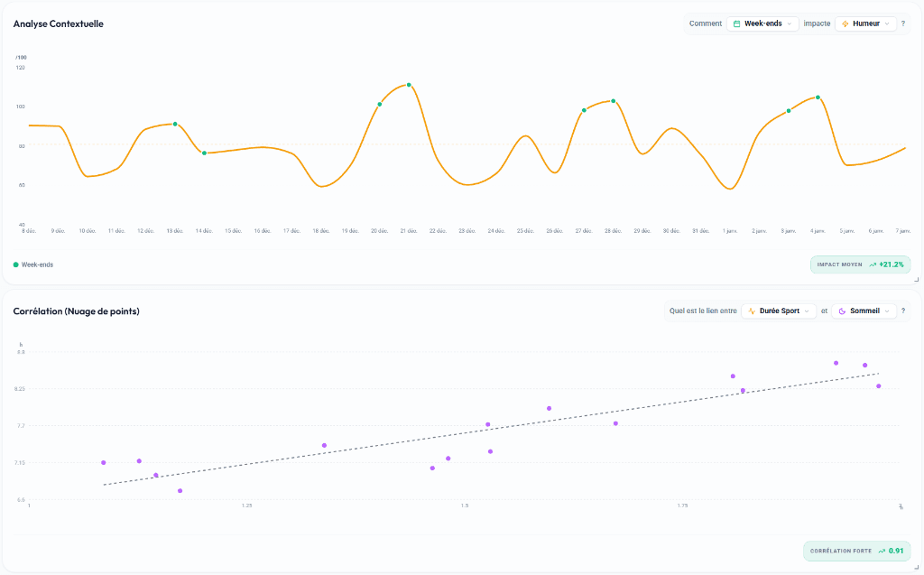Viewport: 924px width, 575px height.
Task: Open the Humeur dropdown
Action: (866, 23)
